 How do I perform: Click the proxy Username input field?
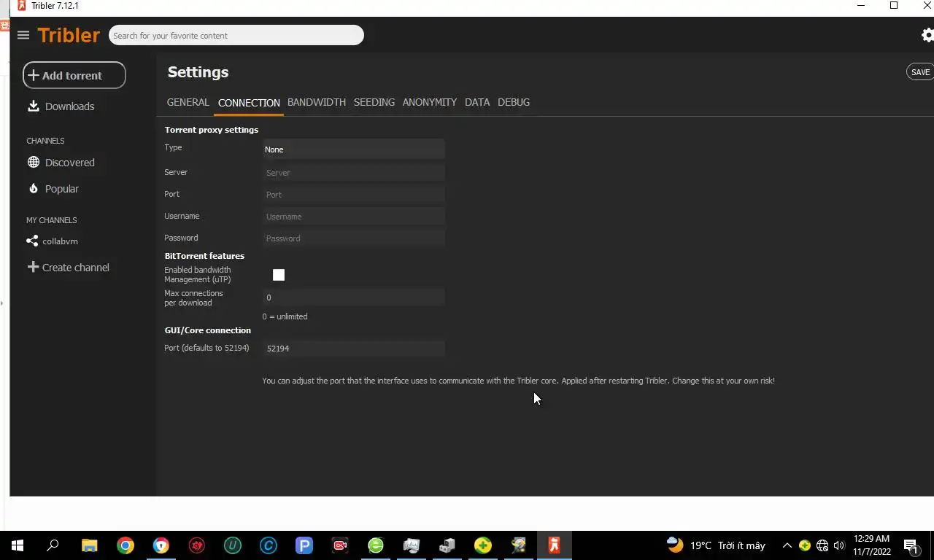(353, 217)
